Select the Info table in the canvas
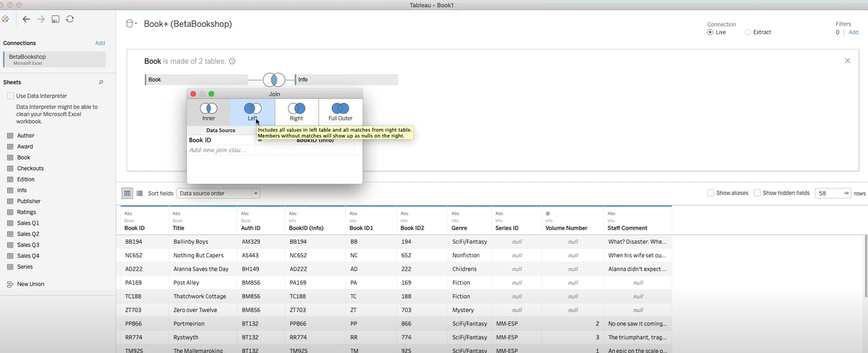The width and height of the screenshot is (868, 353). [x=346, y=79]
